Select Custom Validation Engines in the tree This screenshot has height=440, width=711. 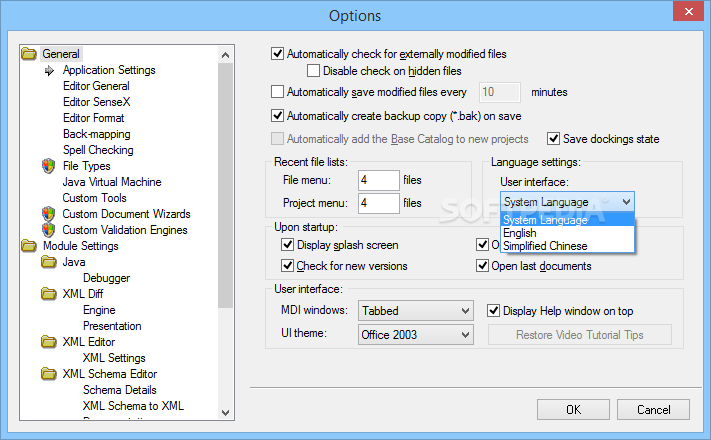tap(125, 230)
